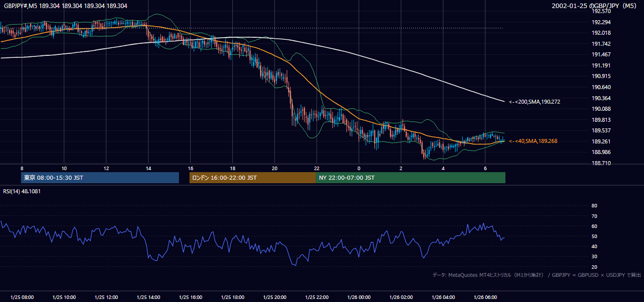Click the price scale value 190.915
Viewport: 644px width, 302px height.
point(601,76)
